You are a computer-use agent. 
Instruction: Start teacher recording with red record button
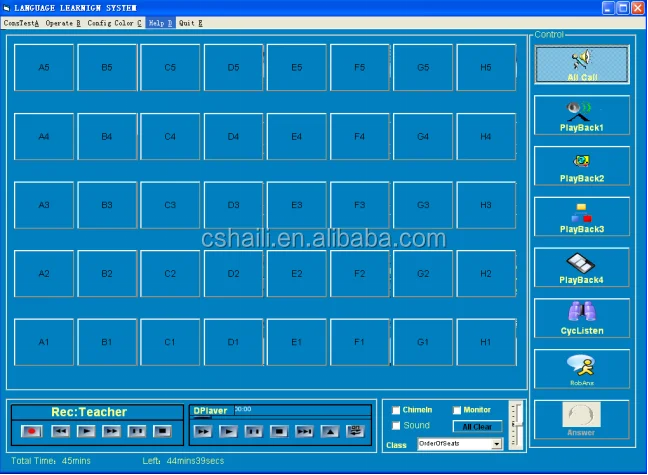tap(31, 432)
